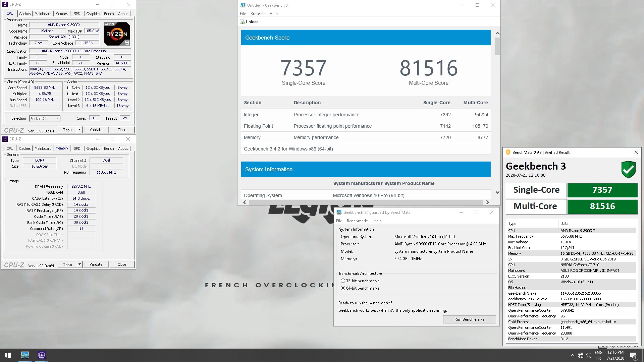Click Tools button in top CPU-Z
This screenshot has height=362, width=644.
[x=67, y=130]
